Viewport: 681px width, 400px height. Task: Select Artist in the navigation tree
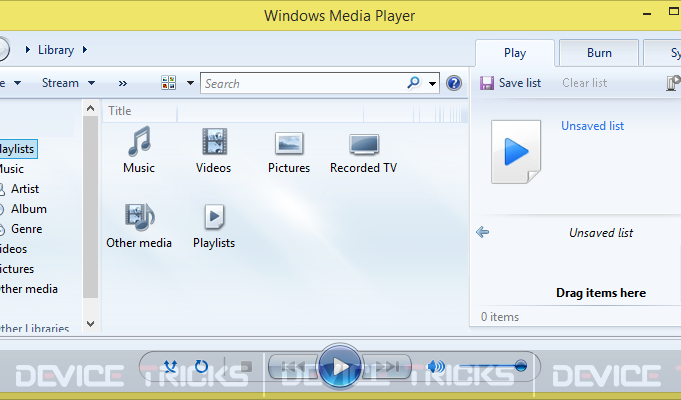[25, 189]
